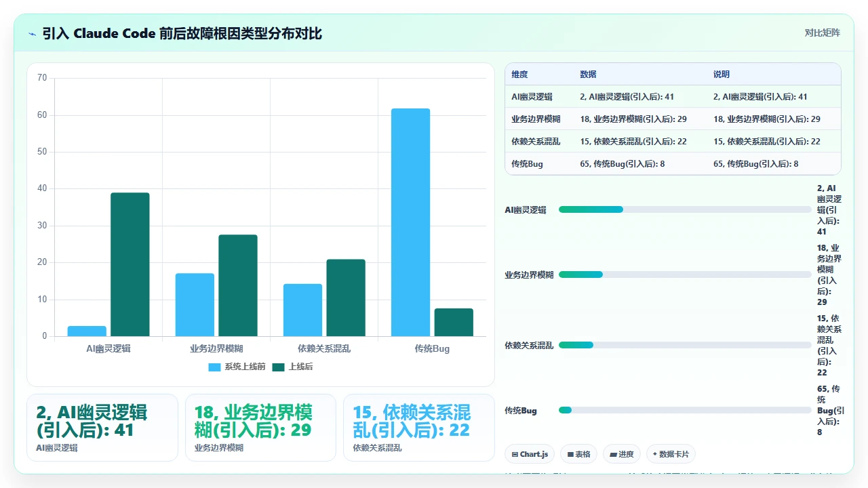Click the chart x-axis label 依赖关系混乱
The height and width of the screenshot is (488, 868).
[x=324, y=348]
